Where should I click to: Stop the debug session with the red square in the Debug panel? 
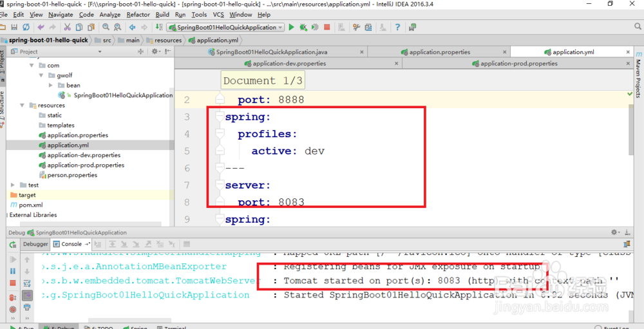click(13, 283)
